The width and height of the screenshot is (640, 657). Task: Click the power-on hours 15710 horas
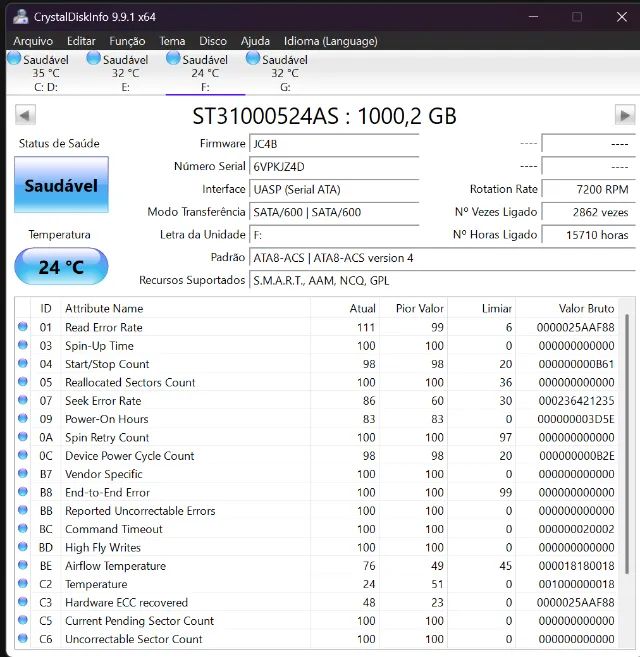pyautogui.click(x=588, y=235)
